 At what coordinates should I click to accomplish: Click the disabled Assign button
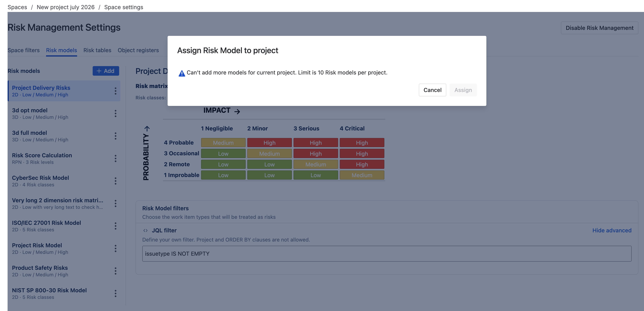[463, 90]
